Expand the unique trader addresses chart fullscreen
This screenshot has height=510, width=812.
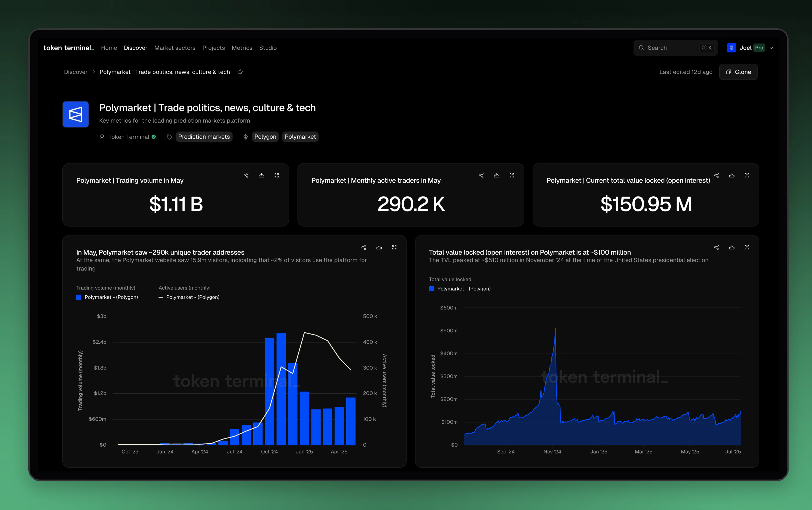[394, 247]
